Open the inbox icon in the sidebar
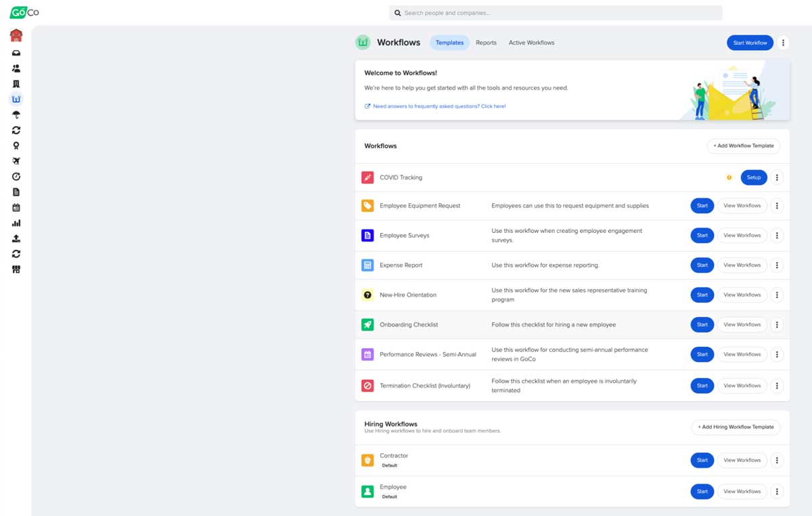Image resolution: width=812 pixels, height=516 pixels. coord(16,52)
